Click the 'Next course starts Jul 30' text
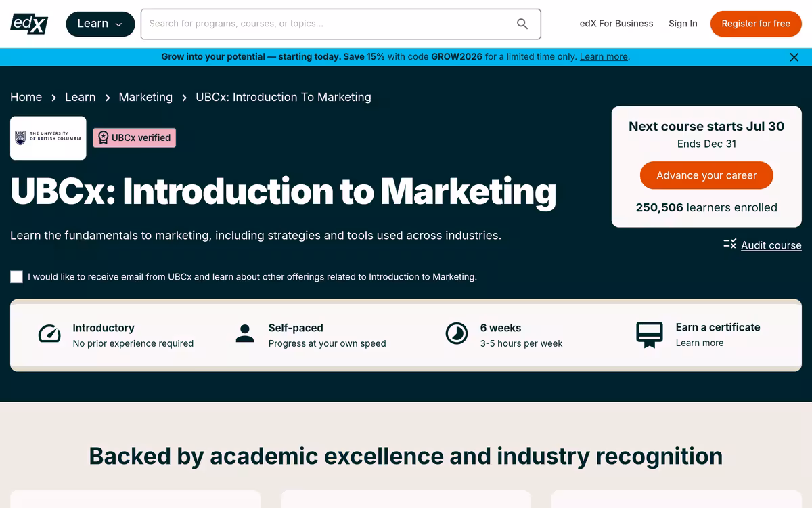The height and width of the screenshot is (508, 812). (x=706, y=126)
